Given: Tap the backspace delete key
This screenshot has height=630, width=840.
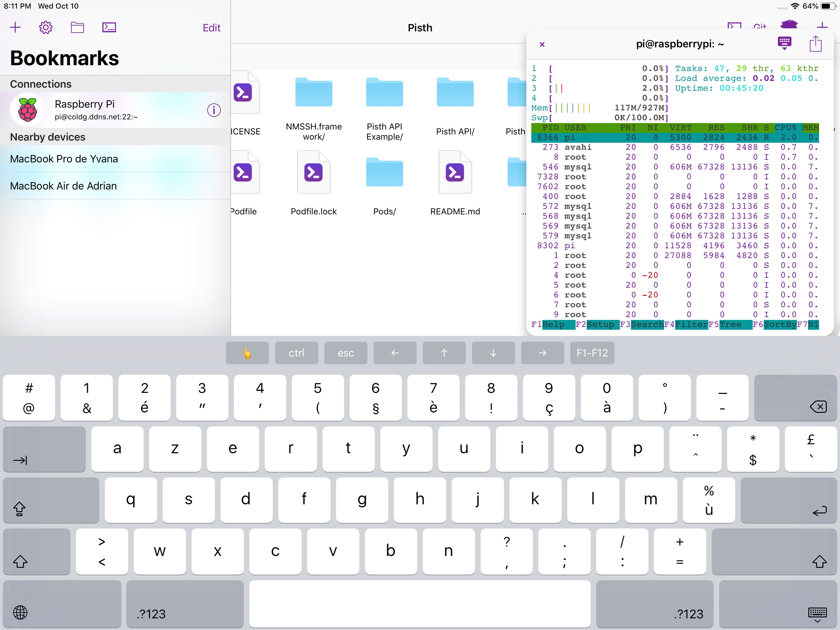Looking at the screenshot, I should click(x=795, y=398).
